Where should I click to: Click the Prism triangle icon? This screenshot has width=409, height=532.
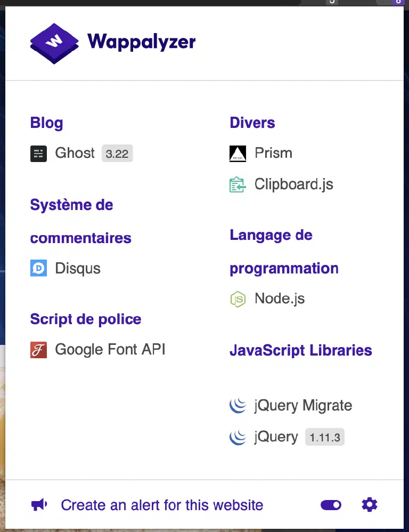point(238,154)
